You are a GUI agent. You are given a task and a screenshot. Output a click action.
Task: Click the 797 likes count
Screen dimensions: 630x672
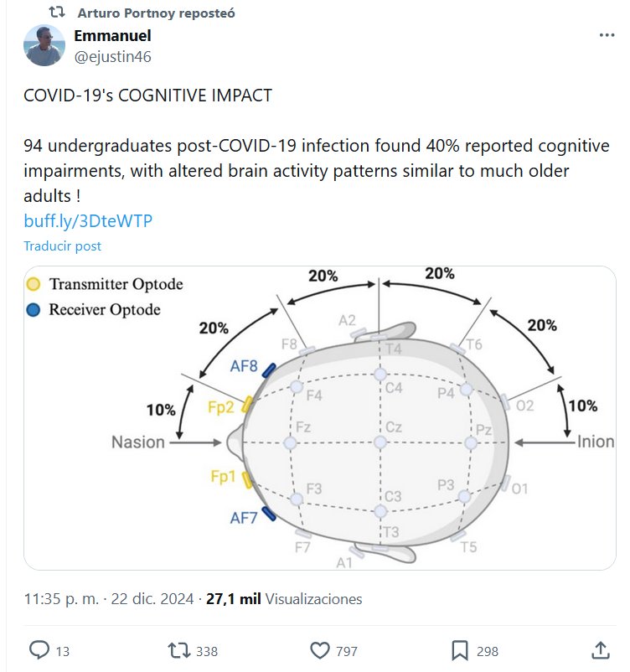pyautogui.click(x=346, y=651)
